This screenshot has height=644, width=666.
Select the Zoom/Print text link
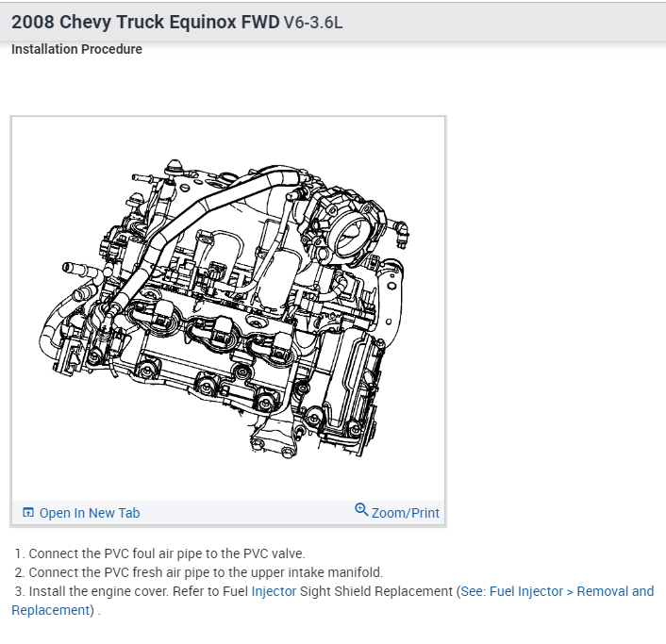pos(406,513)
